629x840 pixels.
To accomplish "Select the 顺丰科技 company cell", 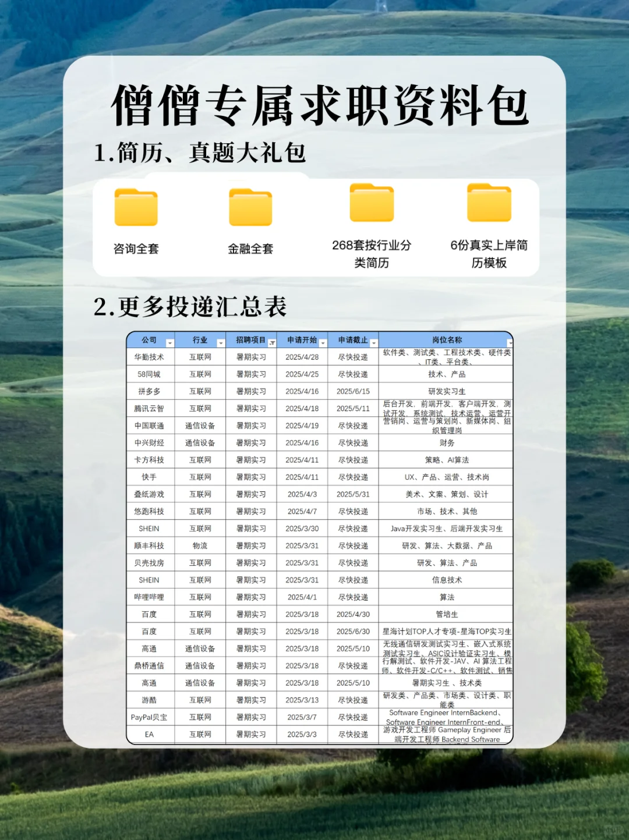I will tap(150, 546).
